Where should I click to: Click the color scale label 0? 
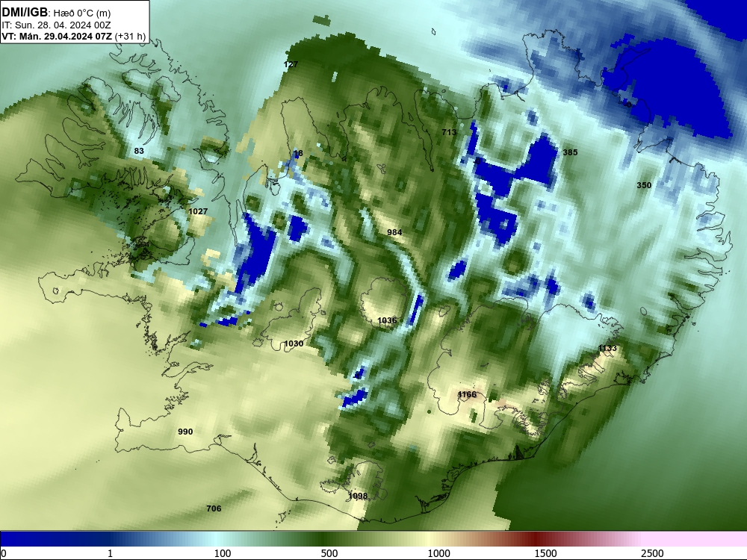pyautogui.click(x=4, y=553)
